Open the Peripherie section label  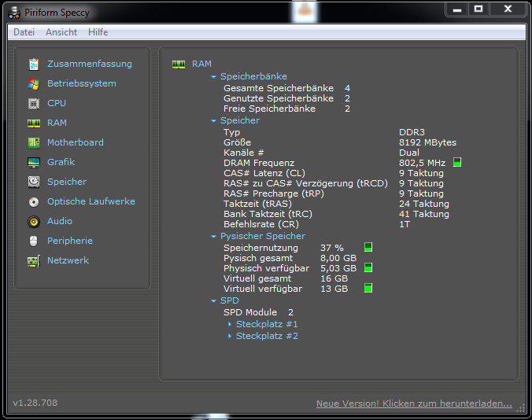[x=70, y=241]
